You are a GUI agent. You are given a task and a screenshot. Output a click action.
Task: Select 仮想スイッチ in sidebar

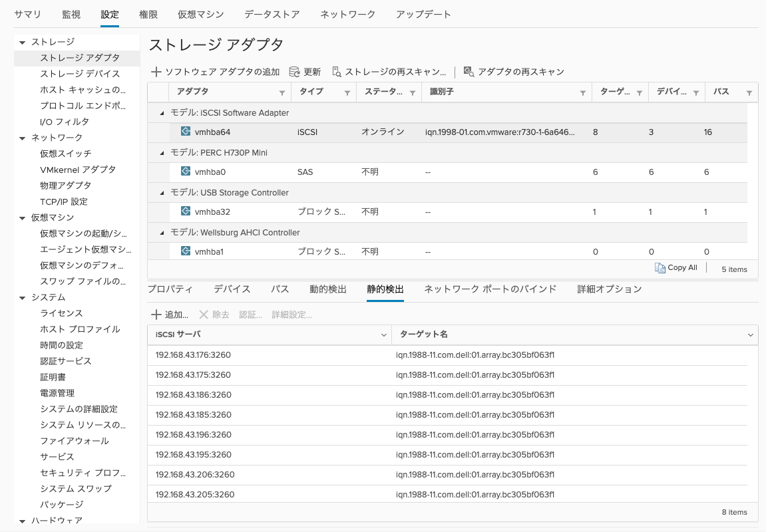[66, 154]
